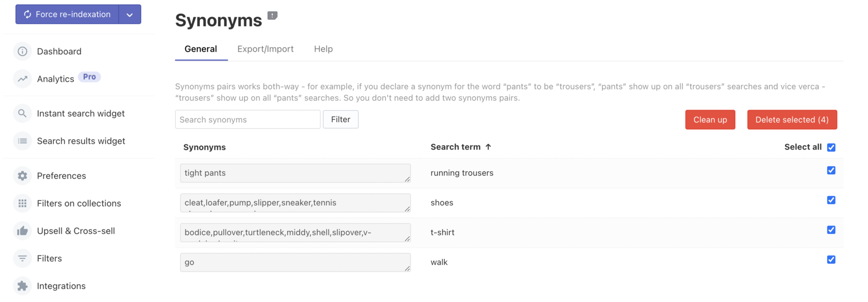
Task: Click the feedback icon beside the Synonyms title
Action: [x=272, y=16]
